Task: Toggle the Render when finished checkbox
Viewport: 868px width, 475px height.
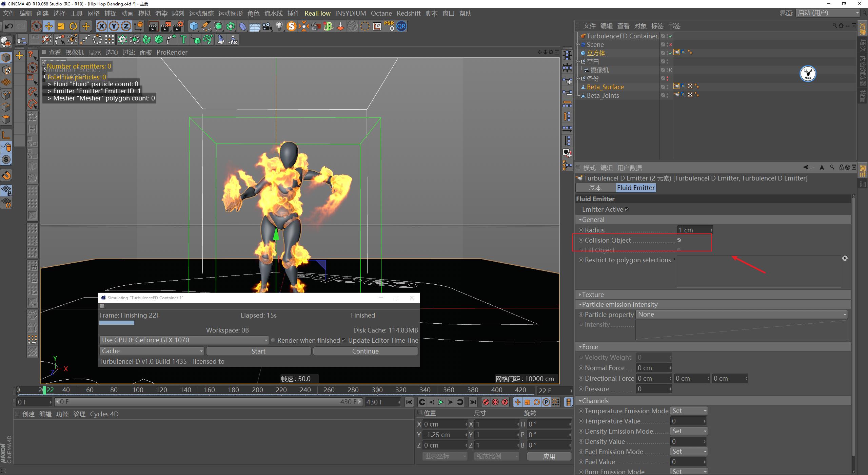Action: coord(273,340)
